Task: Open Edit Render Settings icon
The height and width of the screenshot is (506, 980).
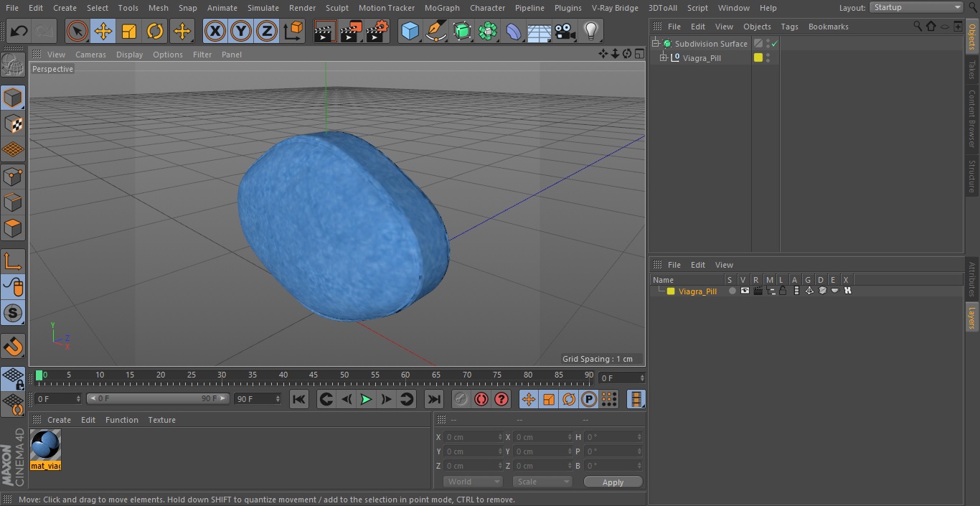Action: 377,31
